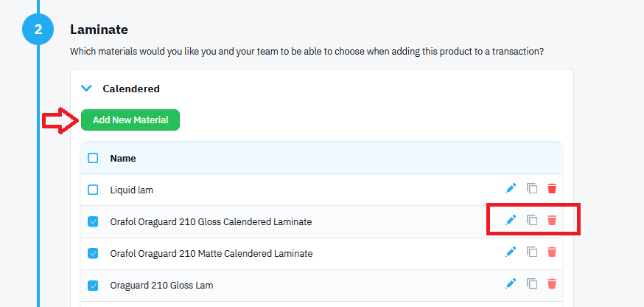Edit Orafol Oraguard 210 Gloss Calendered Laminate
The image size is (644, 307).
(511, 220)
